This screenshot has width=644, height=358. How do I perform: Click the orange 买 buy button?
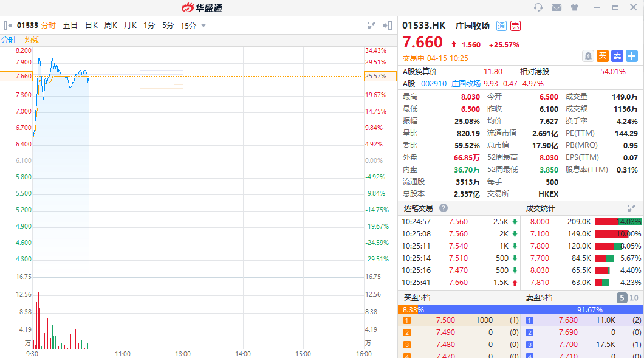click(x=603, y=56)
